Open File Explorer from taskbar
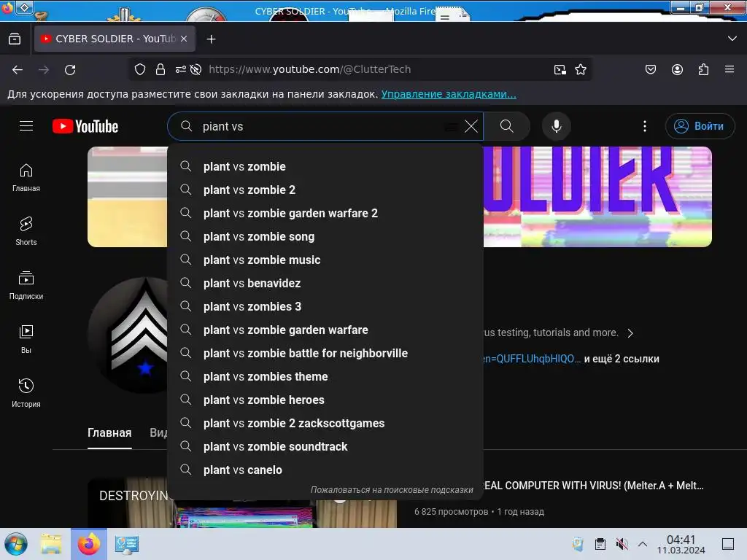The height and width of the screenshot is (560, 747). [x=51, y=544]
